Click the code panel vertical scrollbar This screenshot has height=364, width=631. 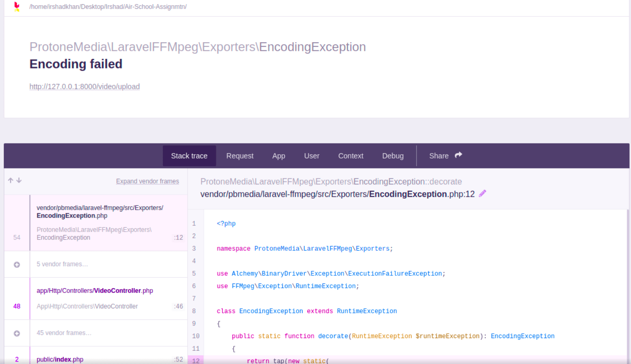click(628, 286)
